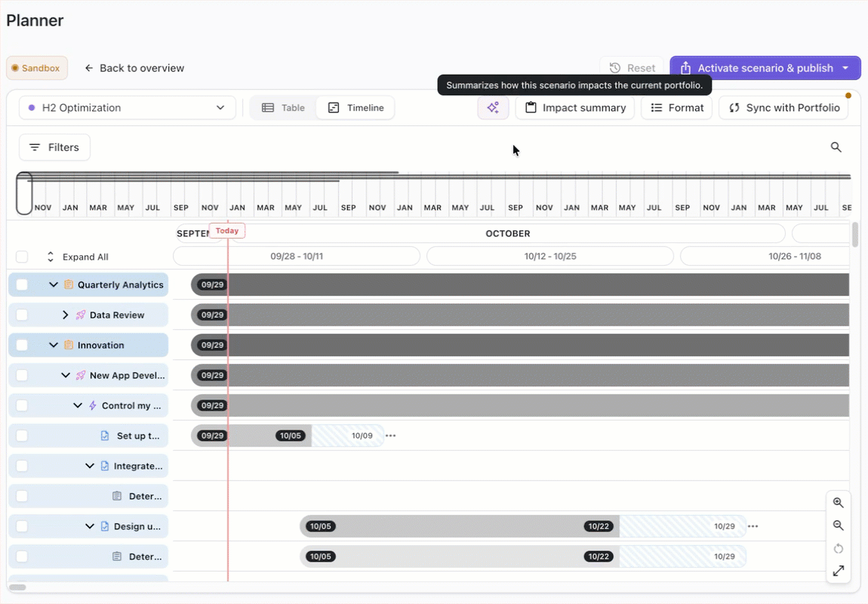Click the vertical scrollbar thumb on right
Viewport: 868px width, 604px height.
855,235
